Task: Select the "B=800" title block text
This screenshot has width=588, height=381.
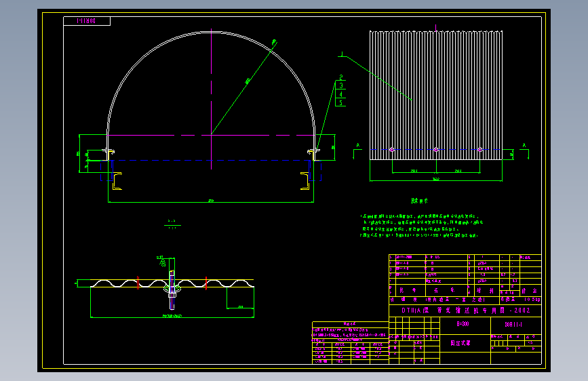Action: (463, 324)
